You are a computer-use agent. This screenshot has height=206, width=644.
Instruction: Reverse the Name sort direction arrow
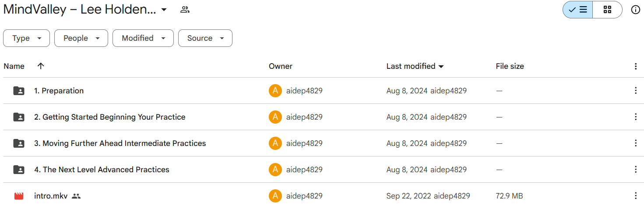[41, 66]
